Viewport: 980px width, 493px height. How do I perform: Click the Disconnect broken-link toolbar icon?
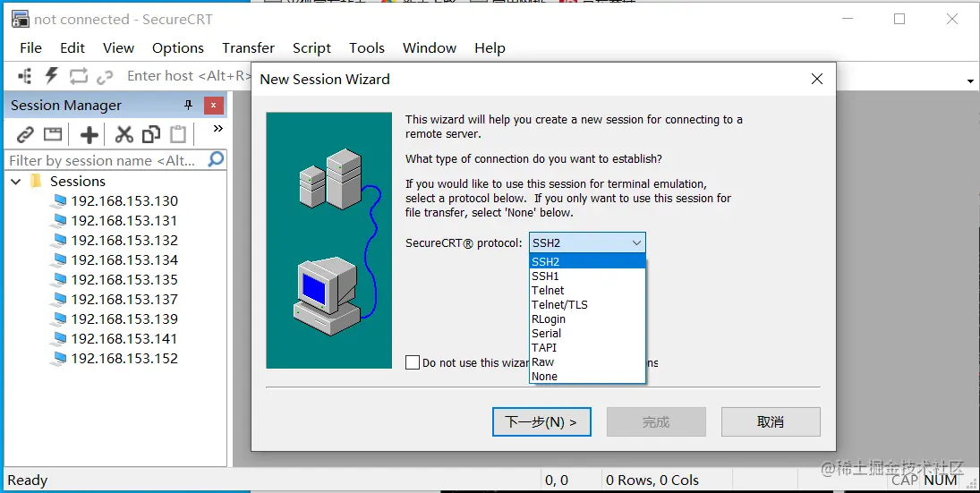pos(105,76)
